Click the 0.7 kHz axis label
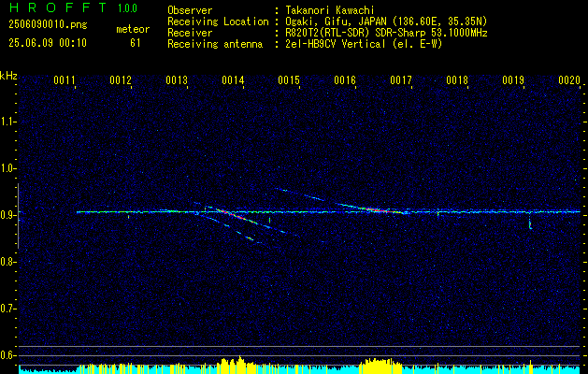 click(x=8, y=309)
